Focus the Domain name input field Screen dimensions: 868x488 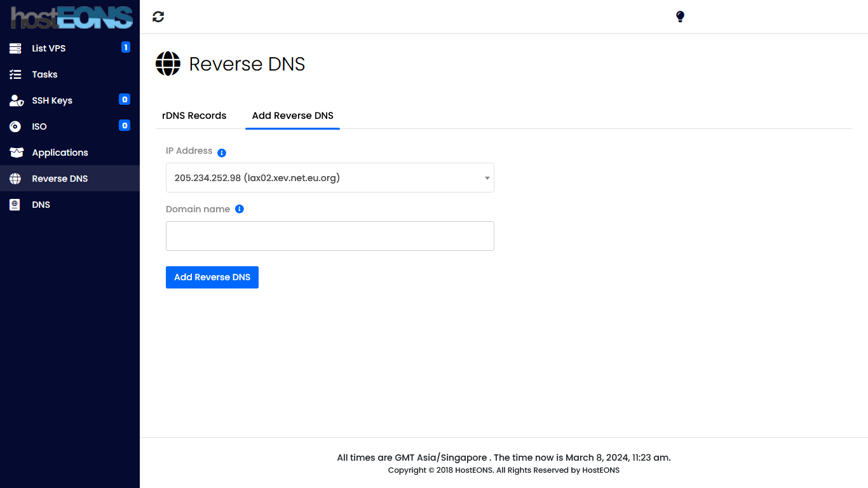pyautogui.click(x=330, y=236)
